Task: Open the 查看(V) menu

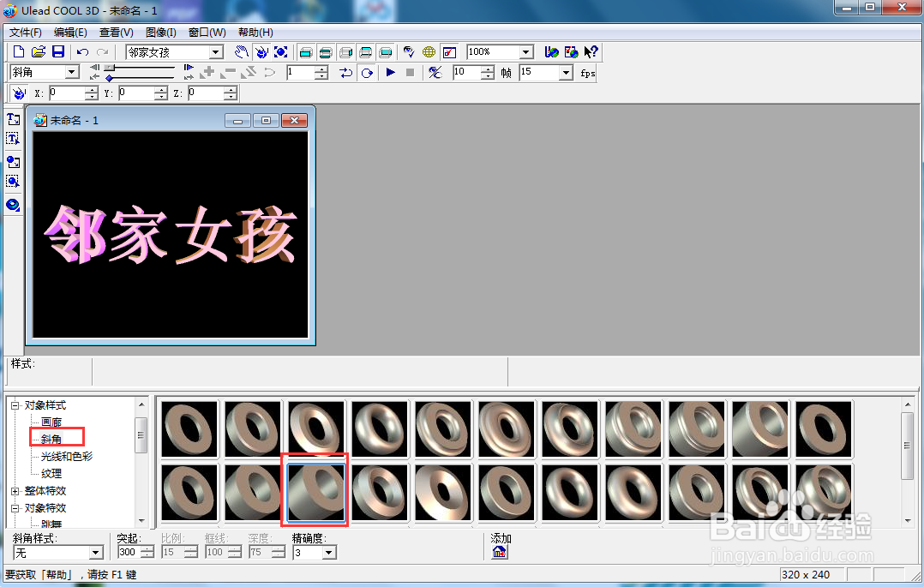Action: (x=116, y=33)
